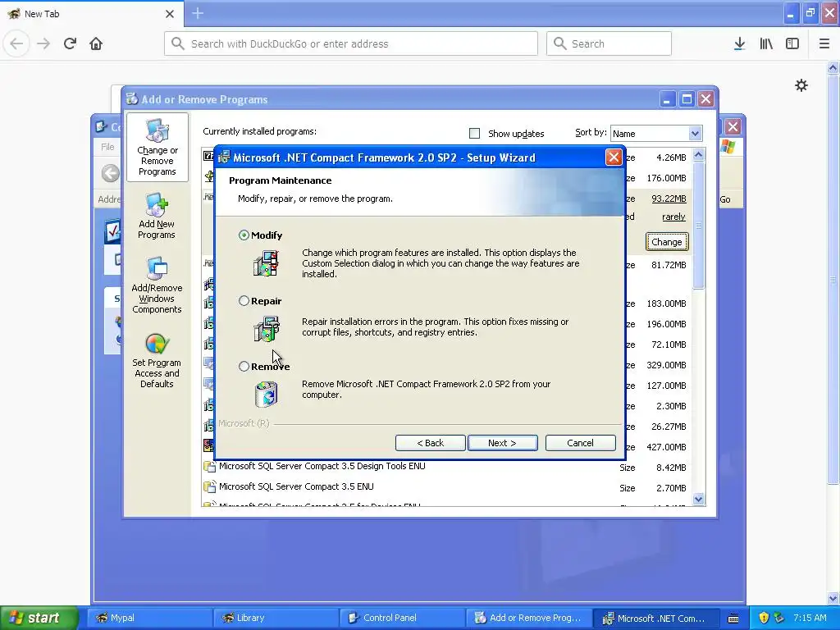Focus the DuckDuckGo address bar
This screenshot has height=630, width=840.
[x=351, y=43]
